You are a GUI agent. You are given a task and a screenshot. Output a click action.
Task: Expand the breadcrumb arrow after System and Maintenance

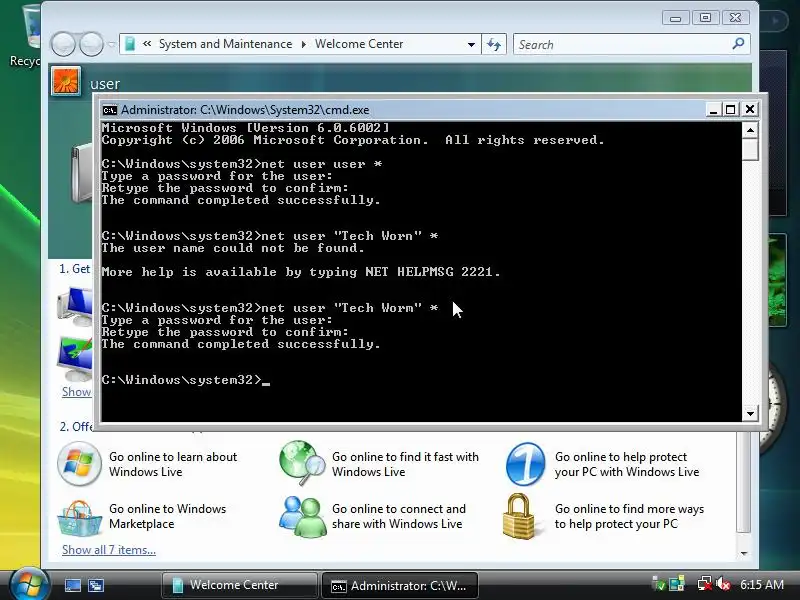point(304,44)
